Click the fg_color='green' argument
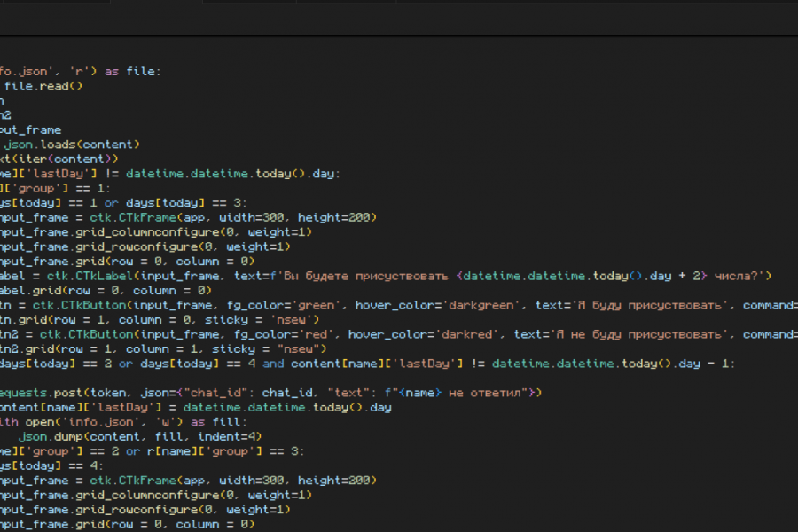 coord(284,305)
